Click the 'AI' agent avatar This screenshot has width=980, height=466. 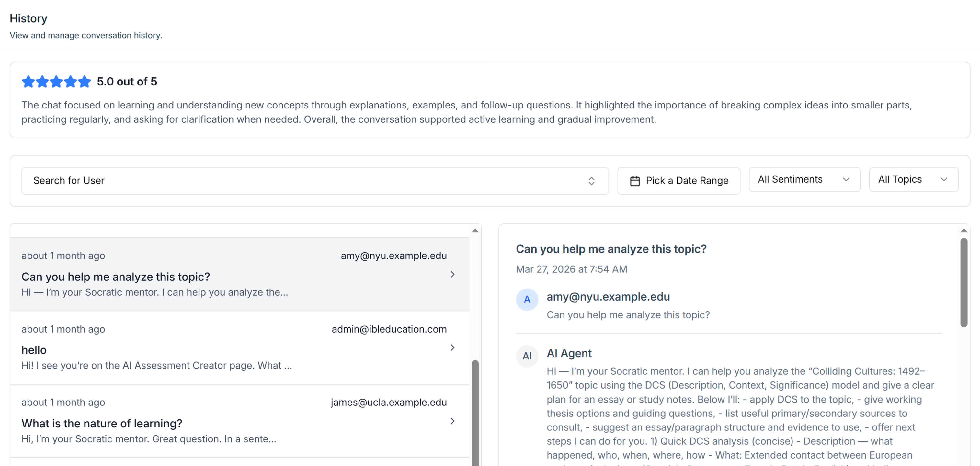tap(527, 356)
